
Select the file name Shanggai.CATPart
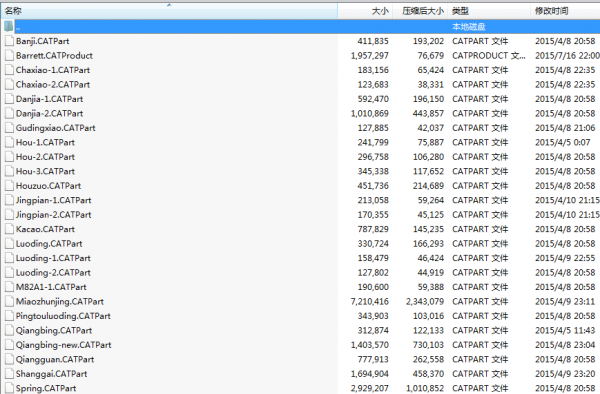coord(52,374)
